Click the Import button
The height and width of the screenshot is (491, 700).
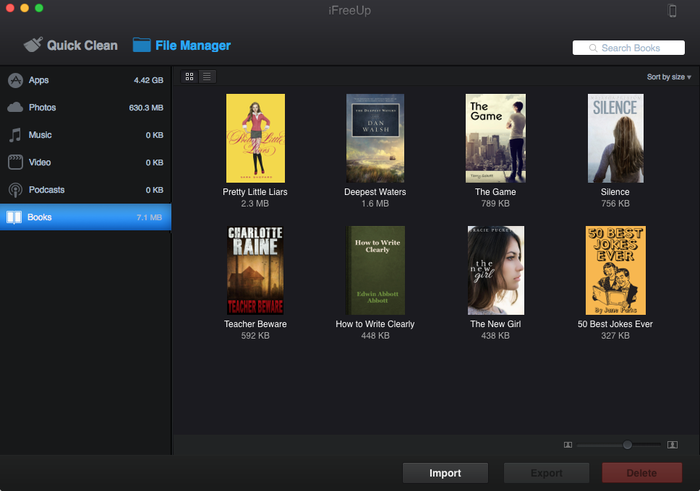[445, 473]
